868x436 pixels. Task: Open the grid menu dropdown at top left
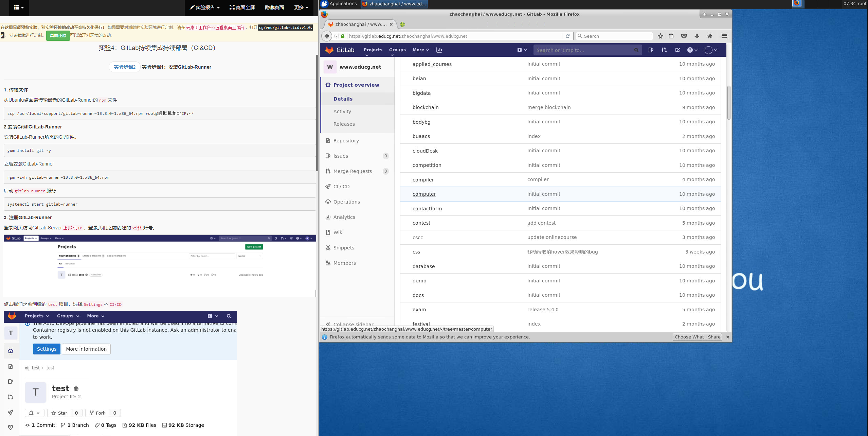click(19, 7)
